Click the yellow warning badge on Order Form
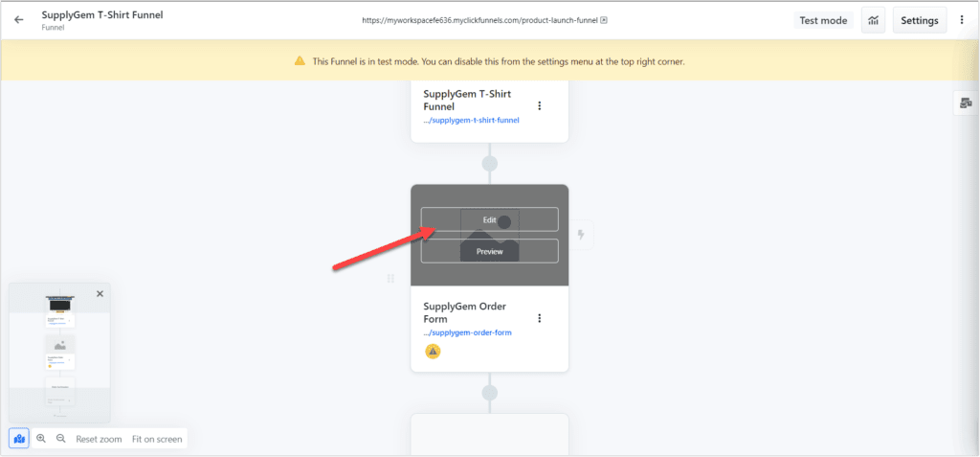The height and width of the screenshot is (457, 980). (x=433, y=352)
